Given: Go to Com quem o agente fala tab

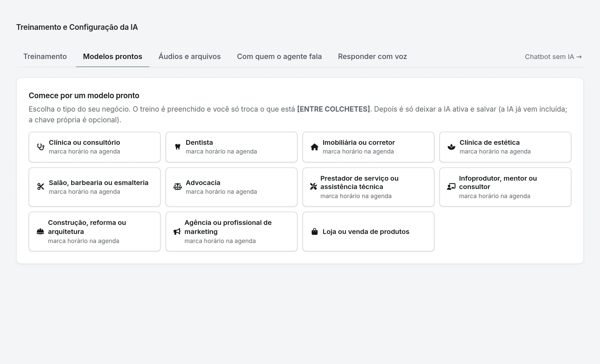Looking at the screenshot, I should point(280,56).
